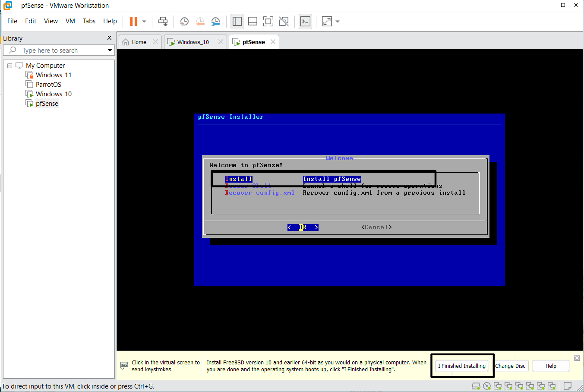Screen dimensions: 584x392
Task: Select My Computer in the library
Action: coord(45,66)
